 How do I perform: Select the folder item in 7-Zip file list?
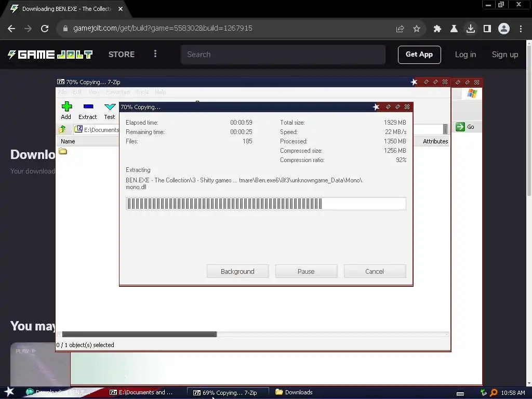coord(63,151)
